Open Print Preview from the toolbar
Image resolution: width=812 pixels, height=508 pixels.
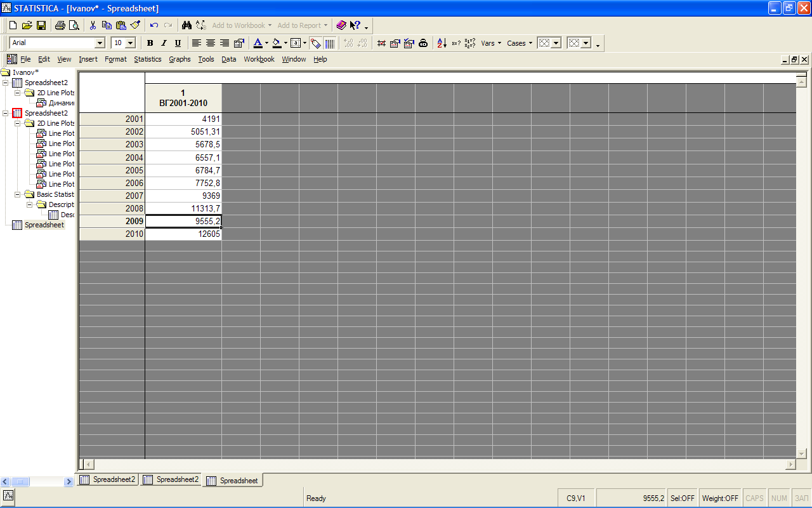[x=74, y=25]
